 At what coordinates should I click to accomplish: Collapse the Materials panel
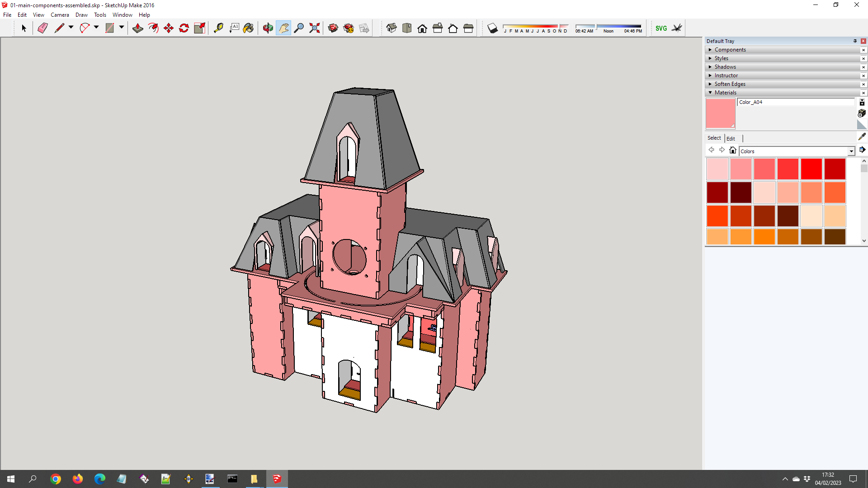click(x=725, y=93)
